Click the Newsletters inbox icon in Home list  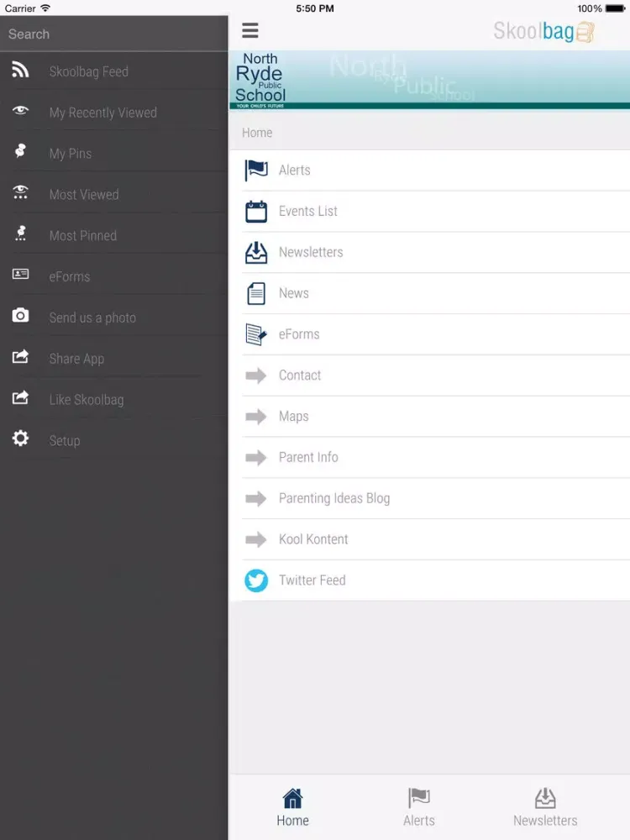(256, 253)
